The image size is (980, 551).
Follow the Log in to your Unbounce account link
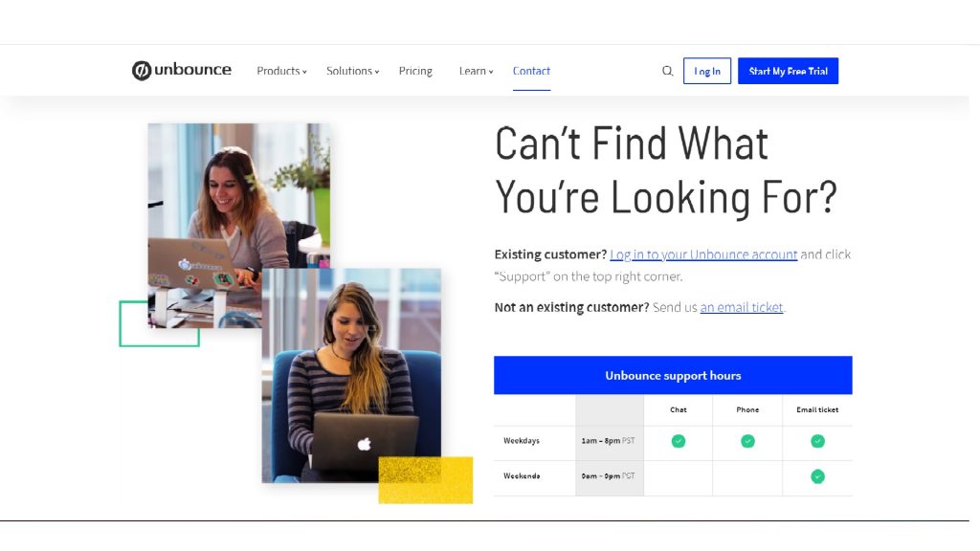coord(703,254)
